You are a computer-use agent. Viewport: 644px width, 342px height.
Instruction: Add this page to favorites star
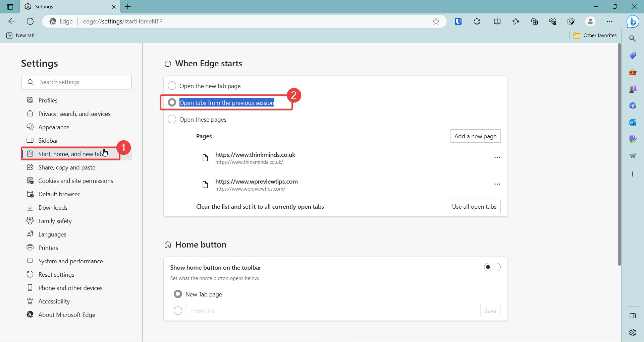(x=436, y=21)
